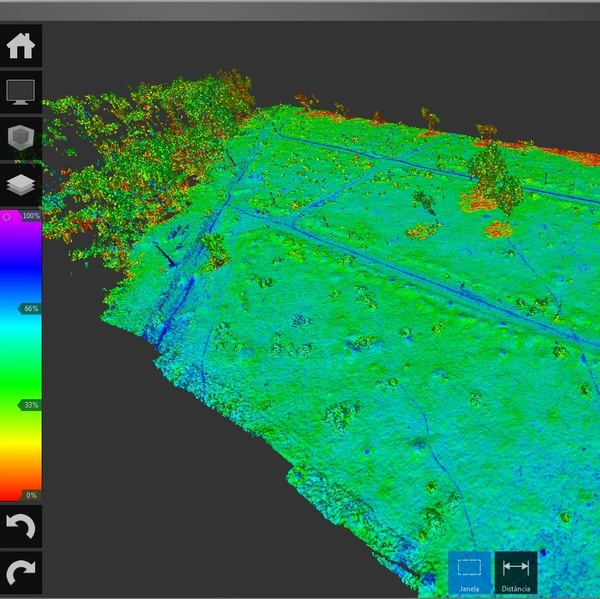Click the redo curved arrow icon
600x599 pixels.
point(20,572)
